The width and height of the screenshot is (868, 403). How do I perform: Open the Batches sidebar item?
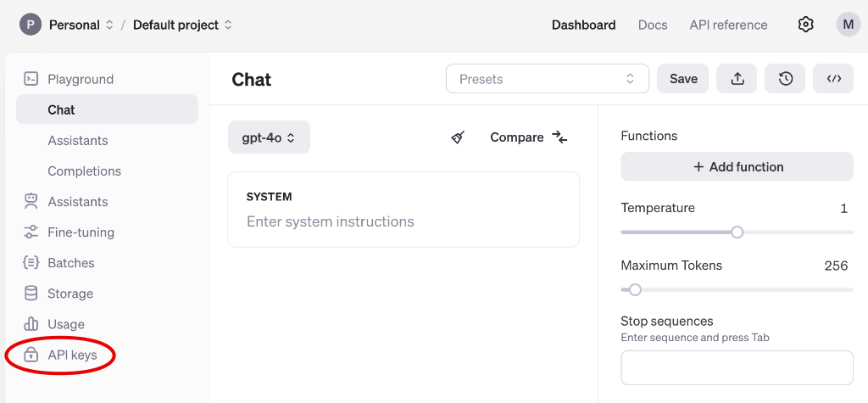[71, 263]
